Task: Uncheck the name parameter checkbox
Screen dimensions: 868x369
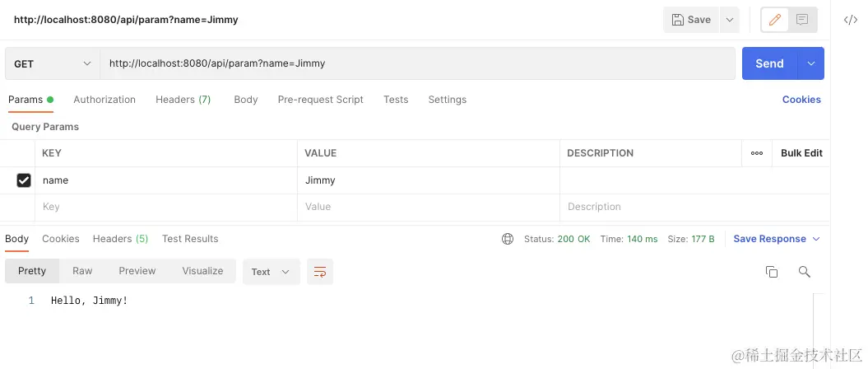Action: 24,180
